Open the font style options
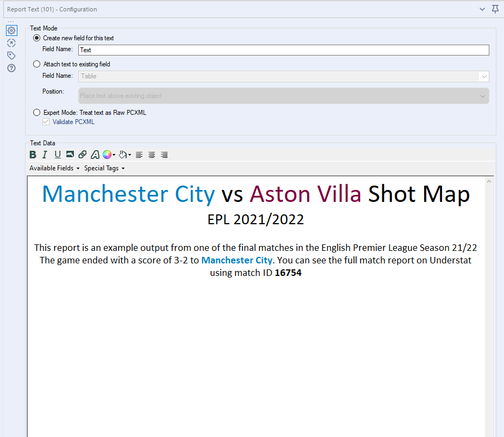Image resolution: width=504 pixels, height=437 pixels. [95, 155]
